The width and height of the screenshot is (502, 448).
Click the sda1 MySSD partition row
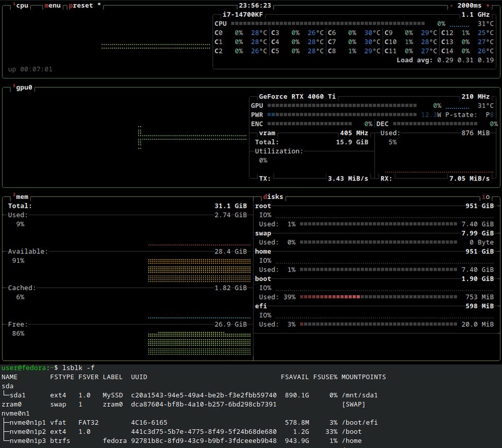[190, 395]
